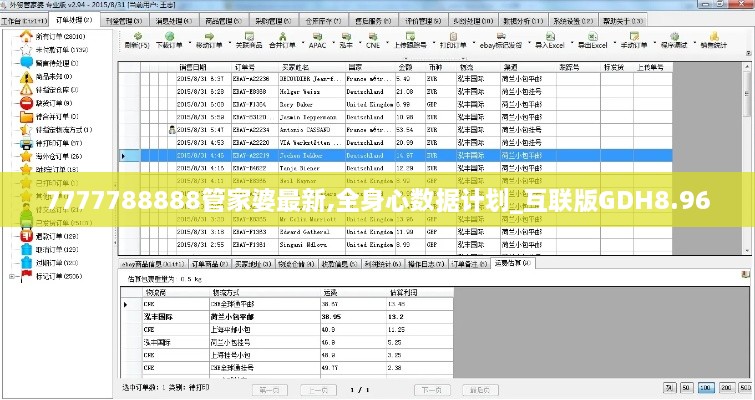Click the Previous Page pagination button
This screenshot has height=400, width=755.
pos(318,390)
